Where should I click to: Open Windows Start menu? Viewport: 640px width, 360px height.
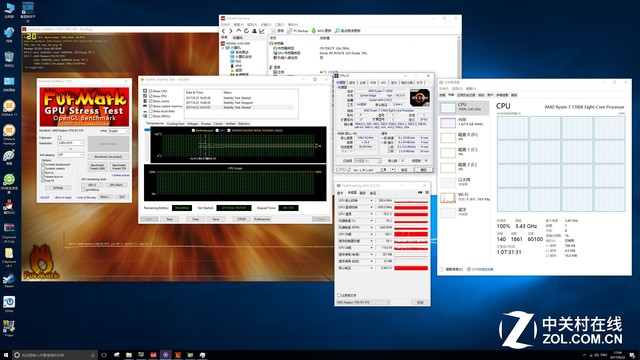pyautogui.click(x=6, y=355)
